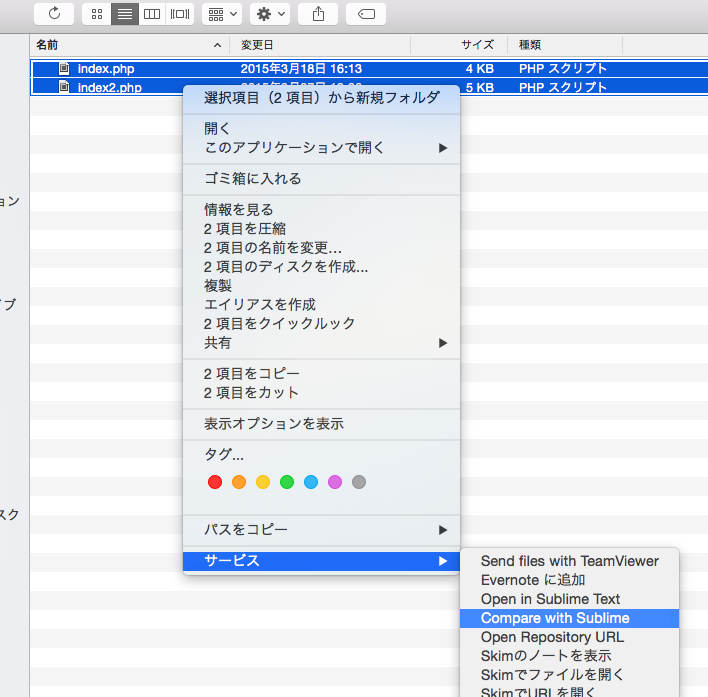Choose 2 項目をカット
The width and height of the screenshot is (708, 697).
pos(321,393)
